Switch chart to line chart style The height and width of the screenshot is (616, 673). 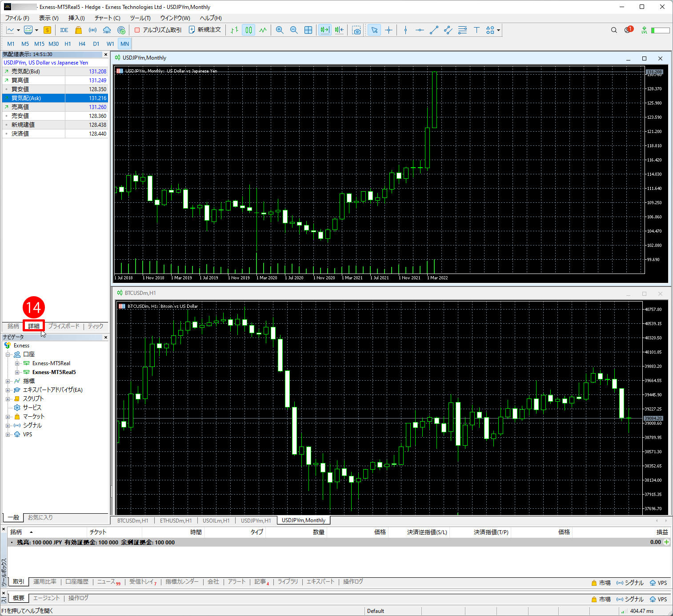(263, 30)
